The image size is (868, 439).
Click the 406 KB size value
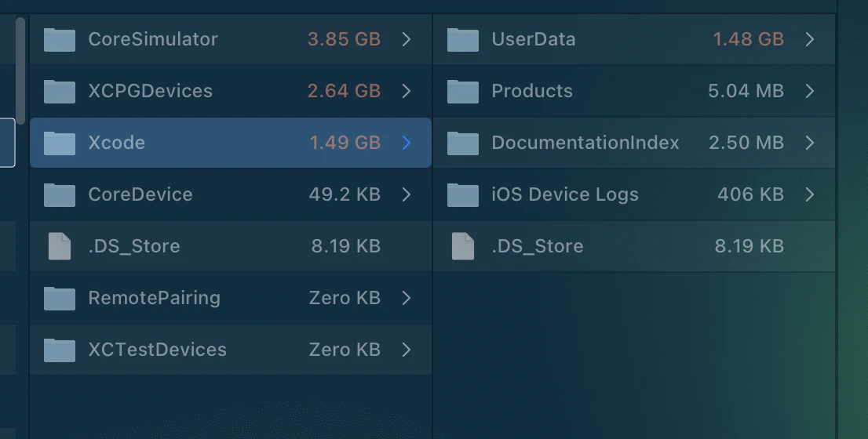tap(750, 194)
